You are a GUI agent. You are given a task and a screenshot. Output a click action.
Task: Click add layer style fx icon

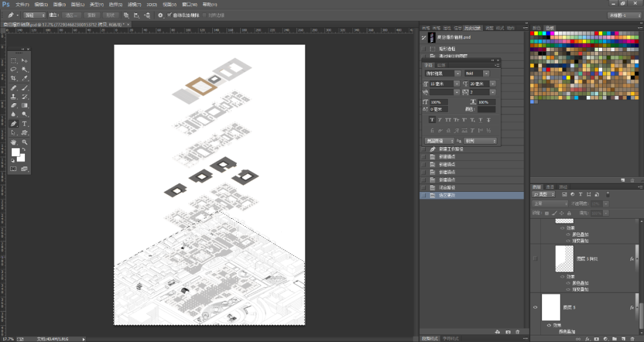[587, 338]
